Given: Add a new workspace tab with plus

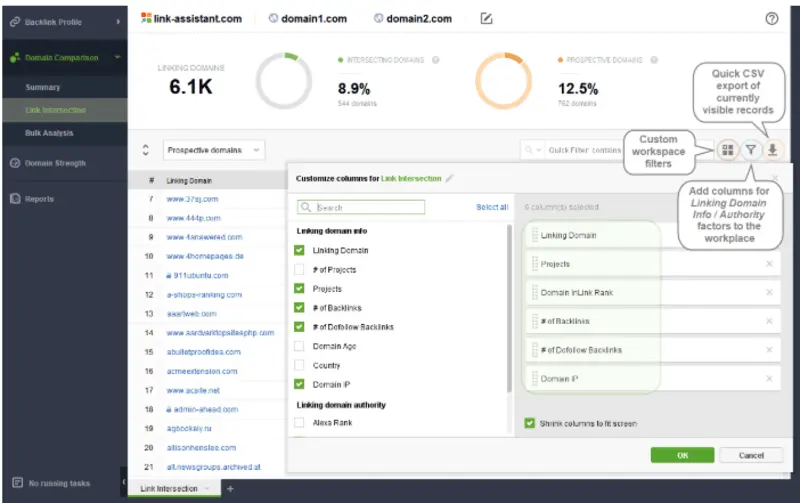Looking at the screenshot, I should (x=230, y=489).
